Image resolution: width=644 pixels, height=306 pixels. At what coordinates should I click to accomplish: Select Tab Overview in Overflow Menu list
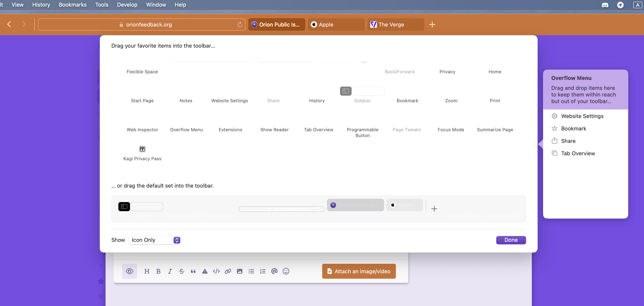(x=578, y=153)
